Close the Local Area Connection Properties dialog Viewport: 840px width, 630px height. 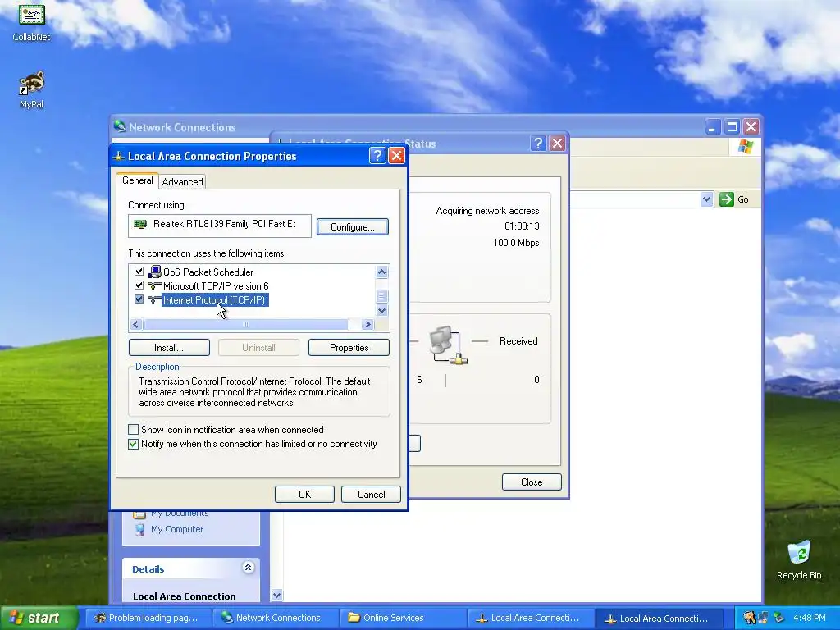point(396,156)
